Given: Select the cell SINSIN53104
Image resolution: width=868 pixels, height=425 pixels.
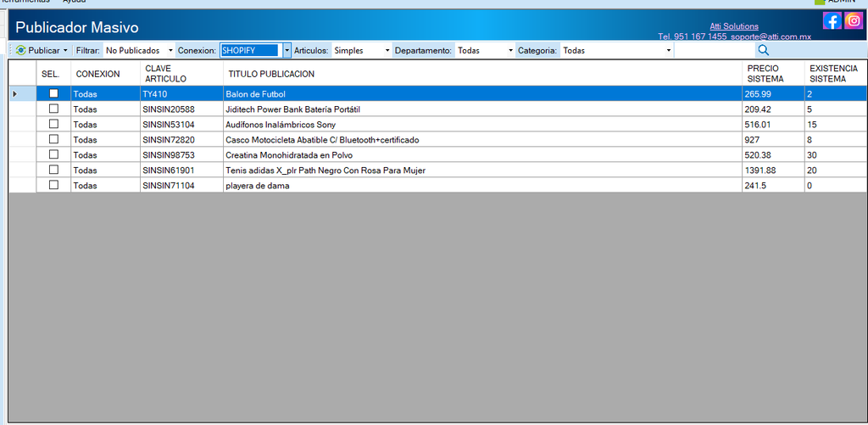Looking at the screenshot, I should coord(181,125).
